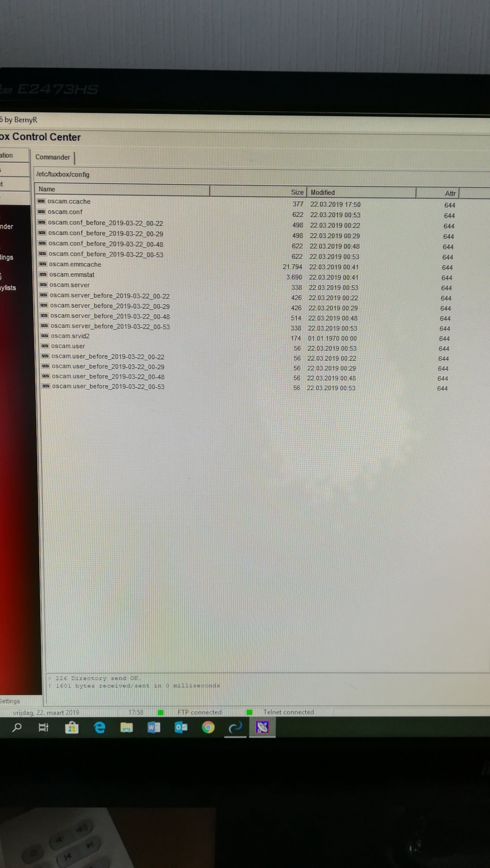This screenshot has width=490, height=868.
Task: Sort the file list by Attr column
Action: (438, 193)
